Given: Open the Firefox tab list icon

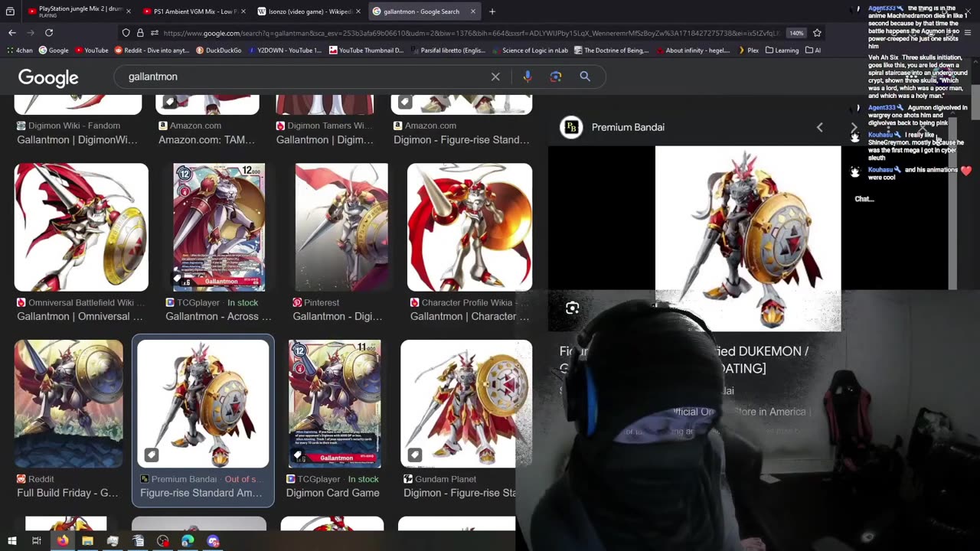Looking at the screenshot, I should pyautogui.click(x=11, y=11).
